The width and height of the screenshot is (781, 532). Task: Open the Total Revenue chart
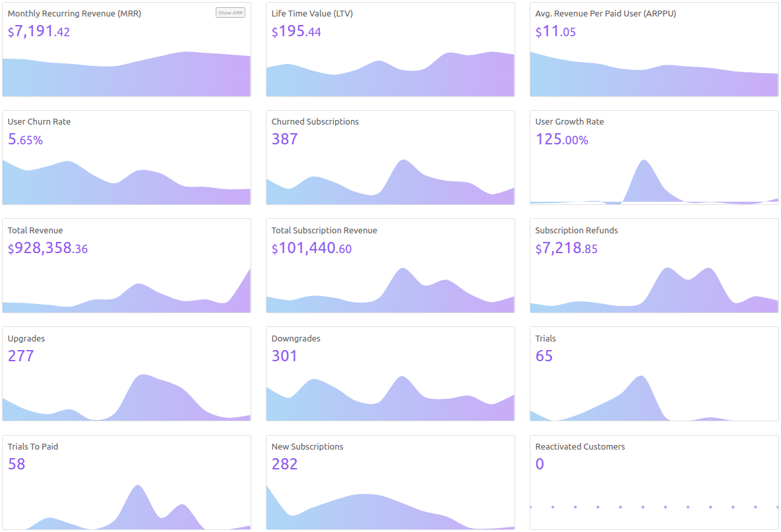click(127, 290)
